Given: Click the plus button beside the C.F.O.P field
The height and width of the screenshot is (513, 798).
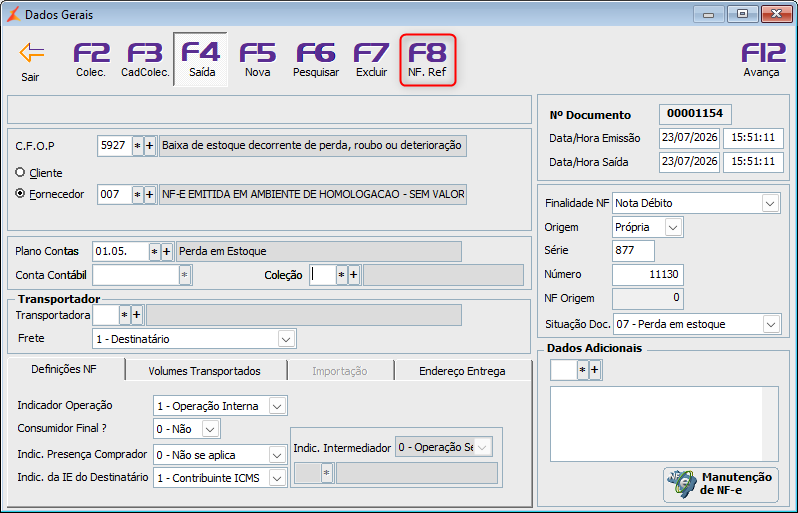Looking at the screenshot, I should pyautogui.click(x=150, y=146).
